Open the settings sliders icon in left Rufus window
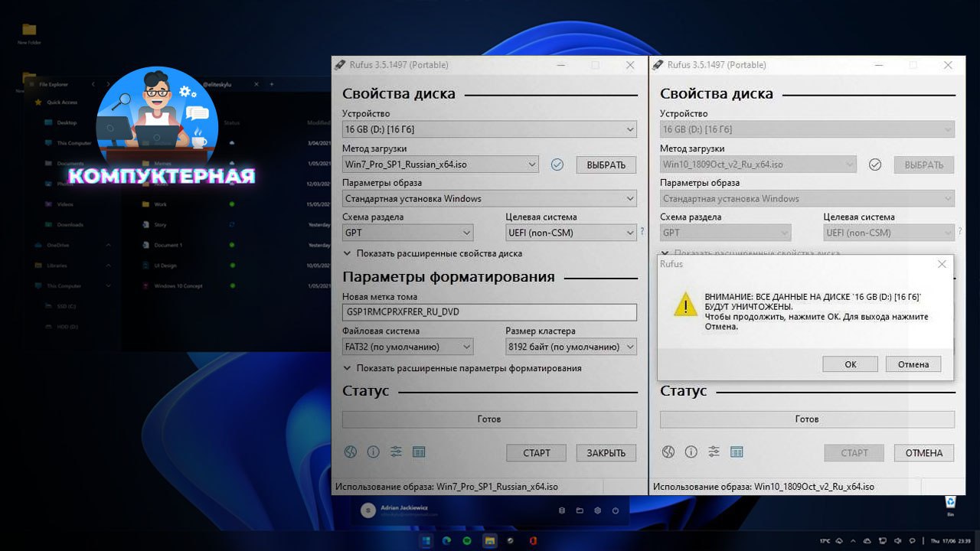Viewport: 980px width, 551px height. 396,452
